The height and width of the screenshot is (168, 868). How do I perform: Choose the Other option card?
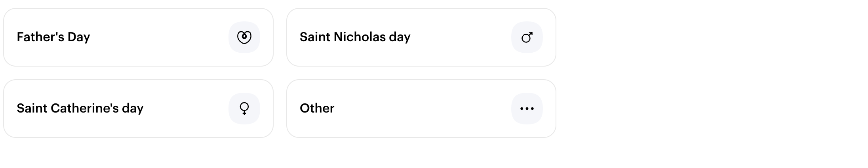point(421,109)
